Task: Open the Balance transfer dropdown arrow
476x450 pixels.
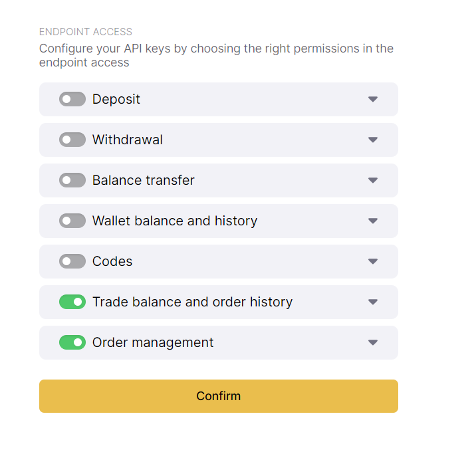Action: click(373, 180)
